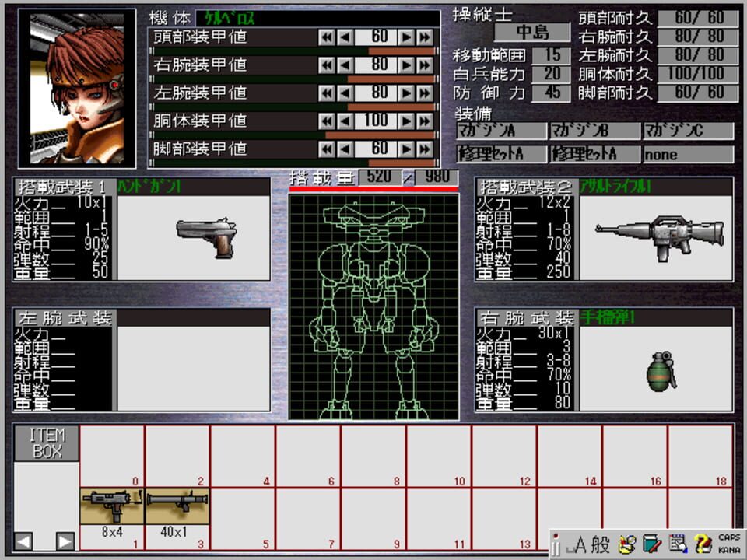Select the empty none equipment slot
The width and height of the screenshot is (747, 560).
coord(688,154)
